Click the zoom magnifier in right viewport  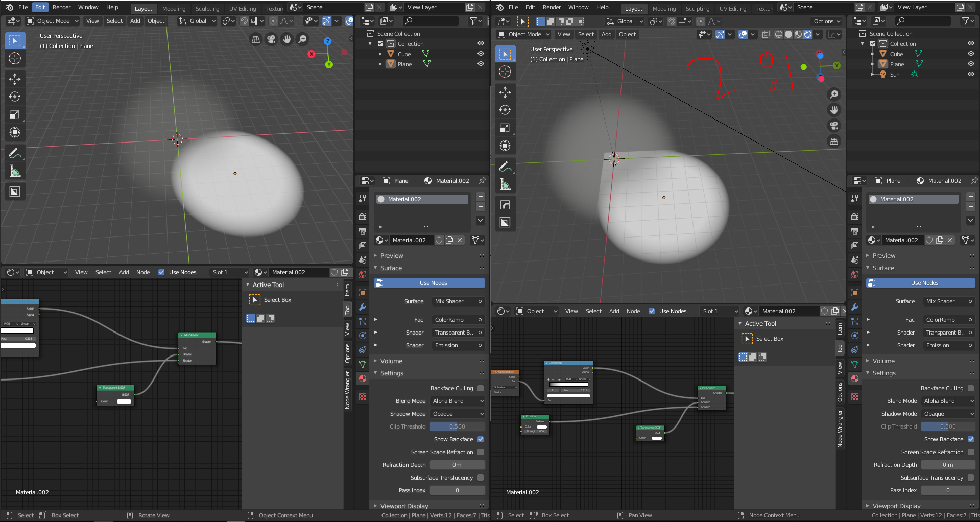[x=834, y=94]
